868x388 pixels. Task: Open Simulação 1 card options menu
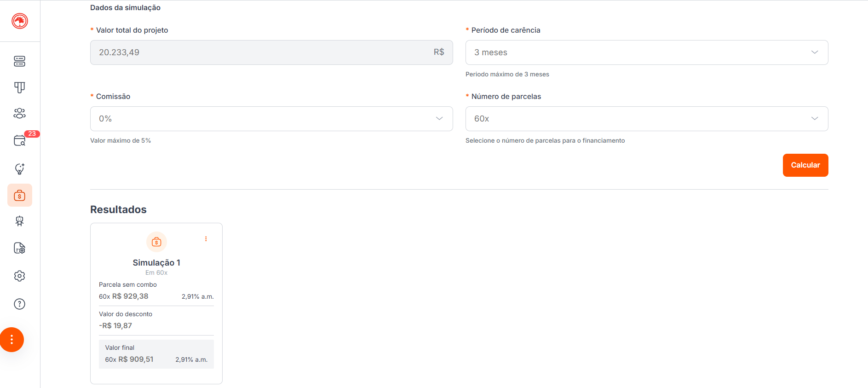pyautogui.click(x=206, y=239)
